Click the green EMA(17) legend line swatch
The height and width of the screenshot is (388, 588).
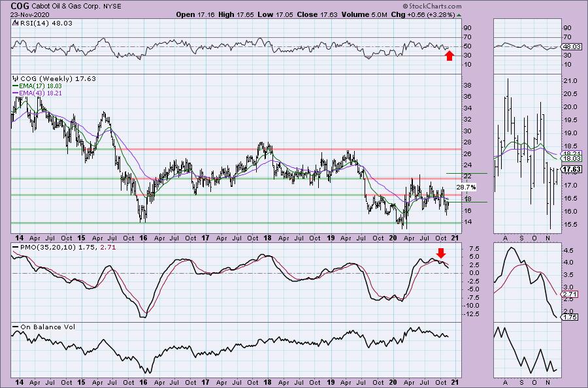pyautogui.click(x=16, y=86)
